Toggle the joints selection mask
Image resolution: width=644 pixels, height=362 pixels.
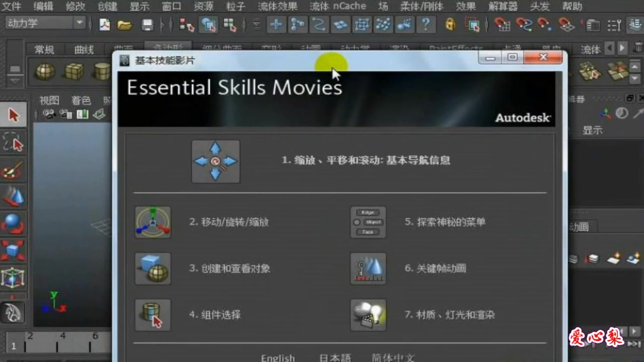(297, 25)
